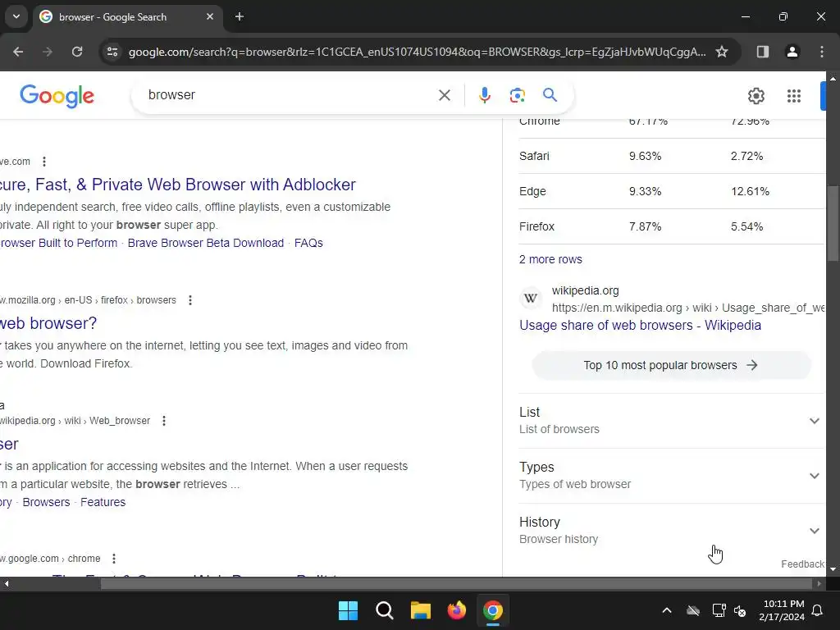840x630 pixels.
Task: Open options for the brave.com result
Action: (44, 162)
